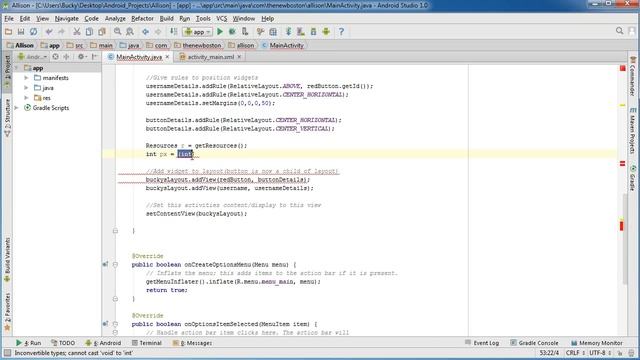Open the Messages tool window
Viewport: 640px width, 360px height.
(x=191, y=343)
